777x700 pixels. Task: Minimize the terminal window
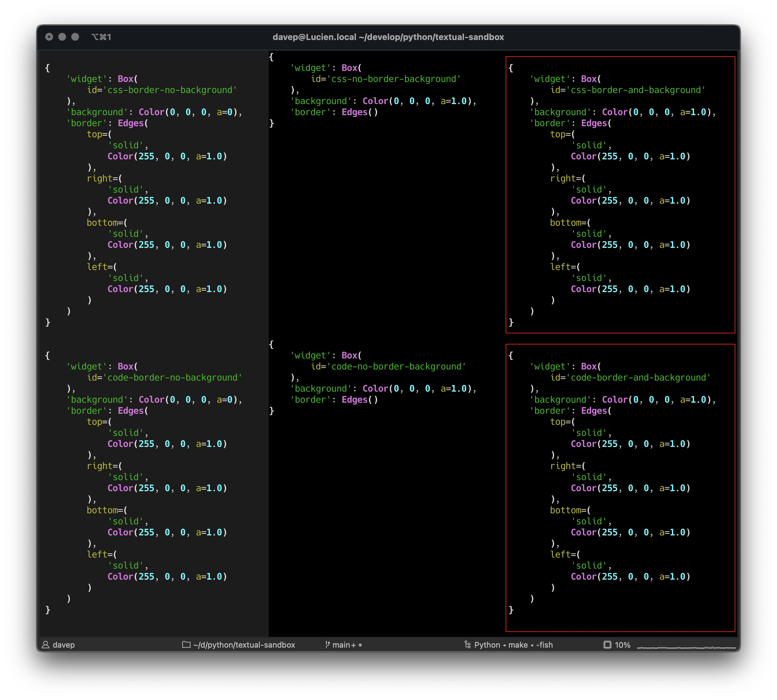62,37
